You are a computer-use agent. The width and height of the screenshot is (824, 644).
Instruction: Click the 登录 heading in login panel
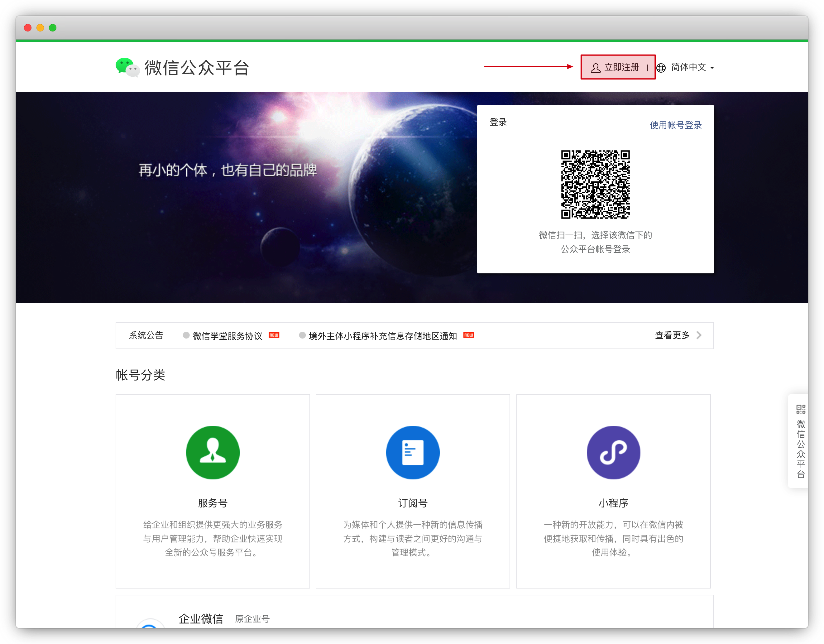(x=498, y=122)
